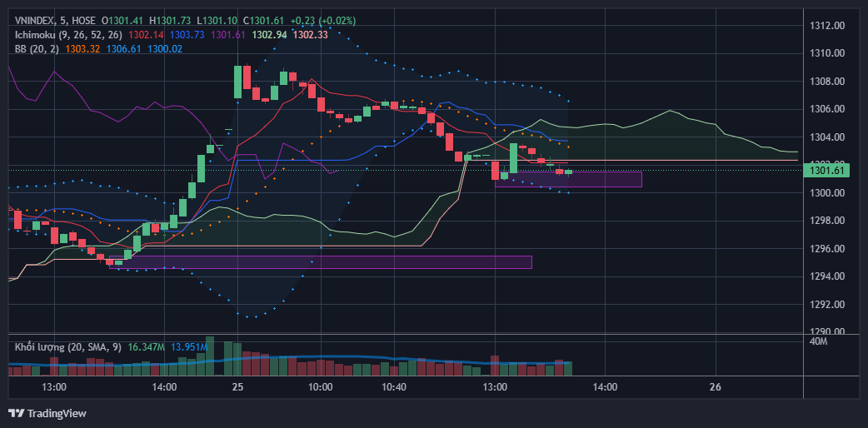Click the BB lower value 1300.02

165,49
